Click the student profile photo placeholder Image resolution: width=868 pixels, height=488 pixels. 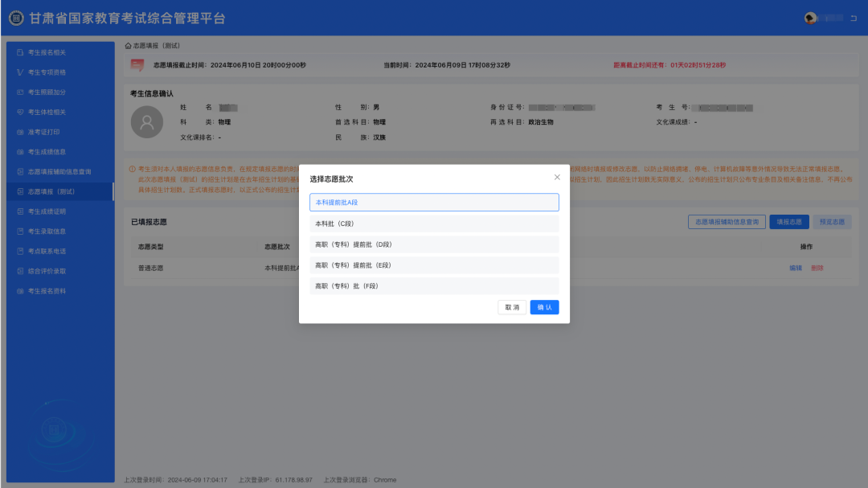tap(147, 122)
